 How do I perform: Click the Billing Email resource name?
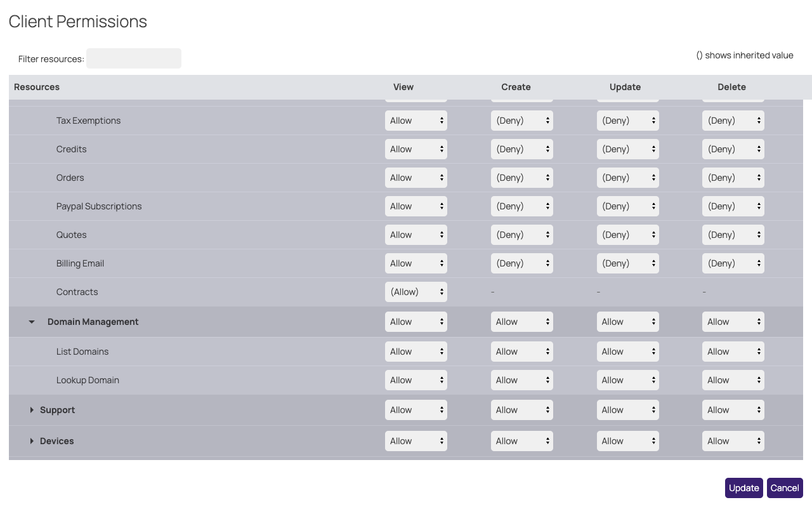click(80, 263)
